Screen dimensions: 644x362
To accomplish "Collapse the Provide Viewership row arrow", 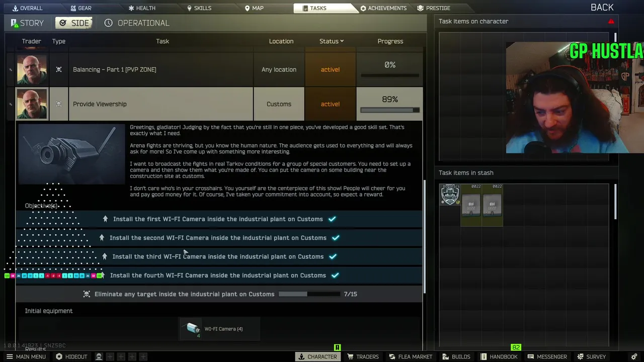I will point(10,104).
